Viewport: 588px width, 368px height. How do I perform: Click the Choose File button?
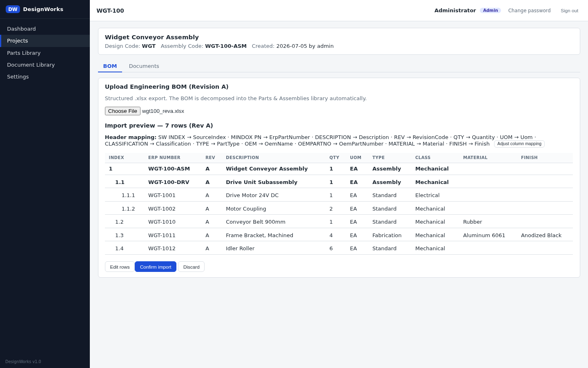click(122, 111)
